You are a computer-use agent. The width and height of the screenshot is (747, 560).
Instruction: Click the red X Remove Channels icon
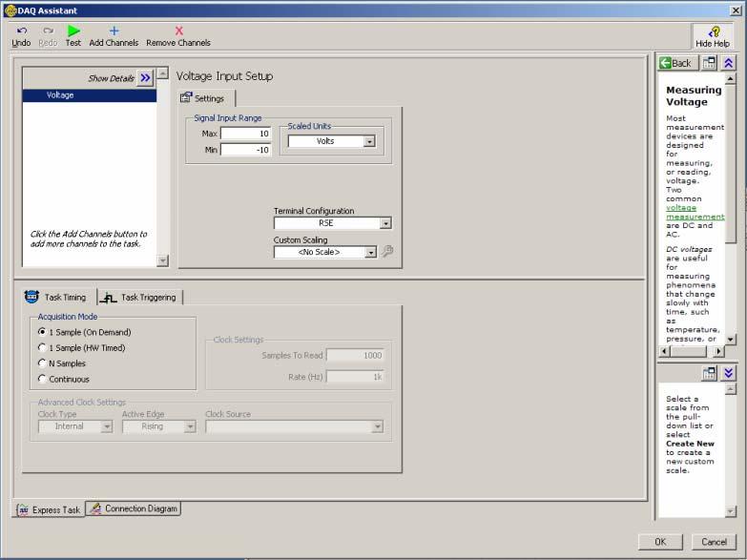[x=179, y=31]
